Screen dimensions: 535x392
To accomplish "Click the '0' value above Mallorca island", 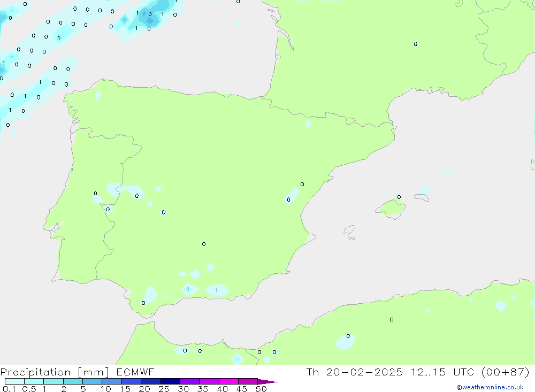I will (399, 197).
